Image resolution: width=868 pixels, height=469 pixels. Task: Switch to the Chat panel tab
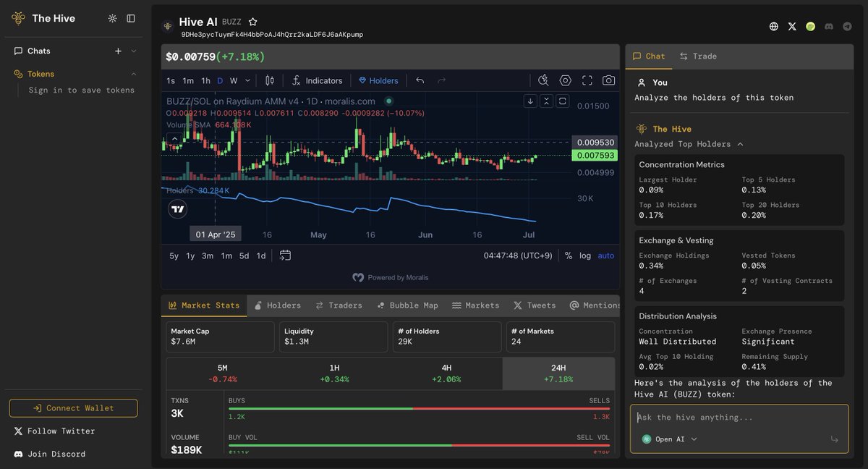pyautogui.click(x=649, y=56)
